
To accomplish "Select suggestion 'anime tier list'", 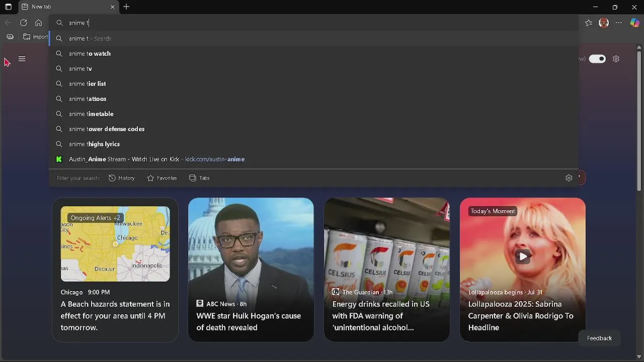I will click(x=313, y=84).
